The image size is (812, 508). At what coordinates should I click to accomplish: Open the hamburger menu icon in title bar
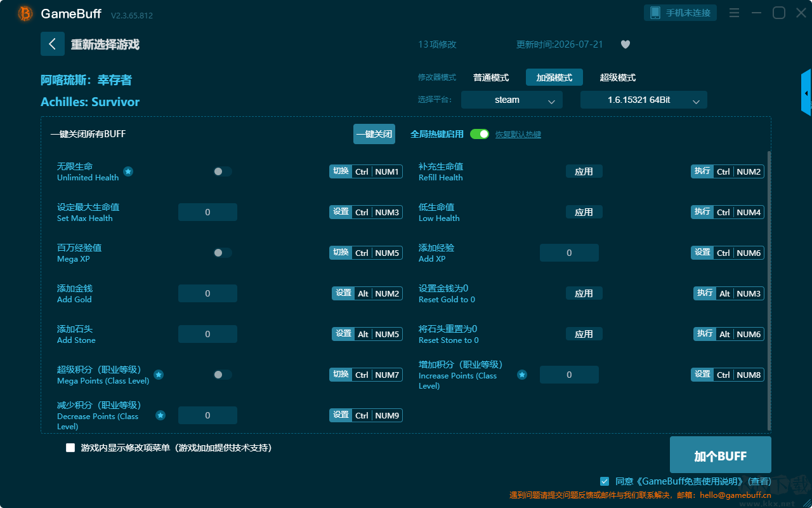734,13
